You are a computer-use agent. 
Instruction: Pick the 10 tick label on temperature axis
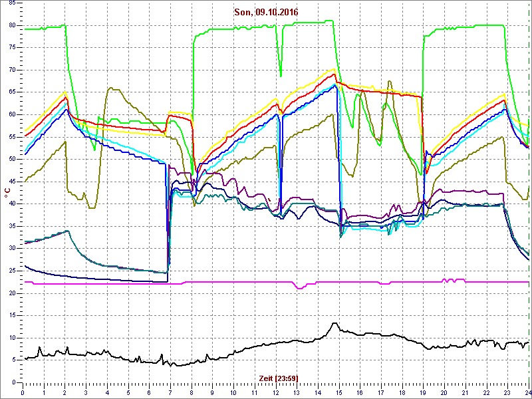(x=11, y=338)
